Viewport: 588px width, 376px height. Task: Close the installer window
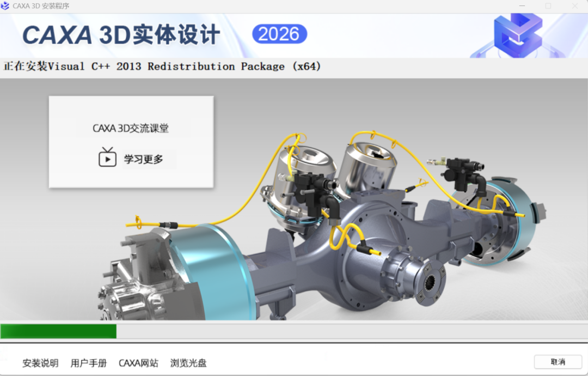tap(574, 6)
